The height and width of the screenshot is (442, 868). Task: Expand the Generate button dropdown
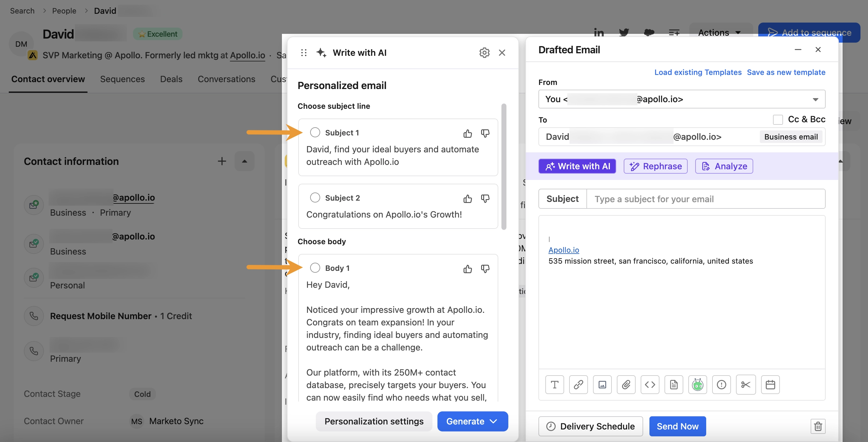click(x=493, y=421)
